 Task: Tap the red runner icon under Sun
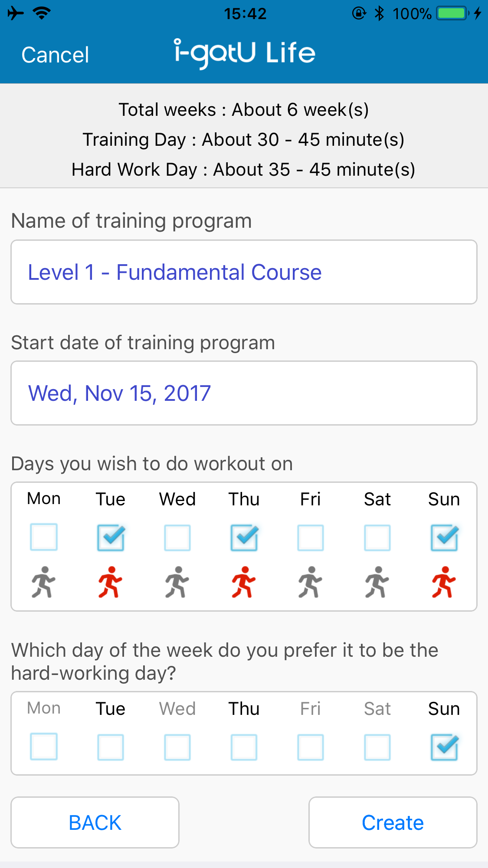pyautogui.click(x=444, y=582)
